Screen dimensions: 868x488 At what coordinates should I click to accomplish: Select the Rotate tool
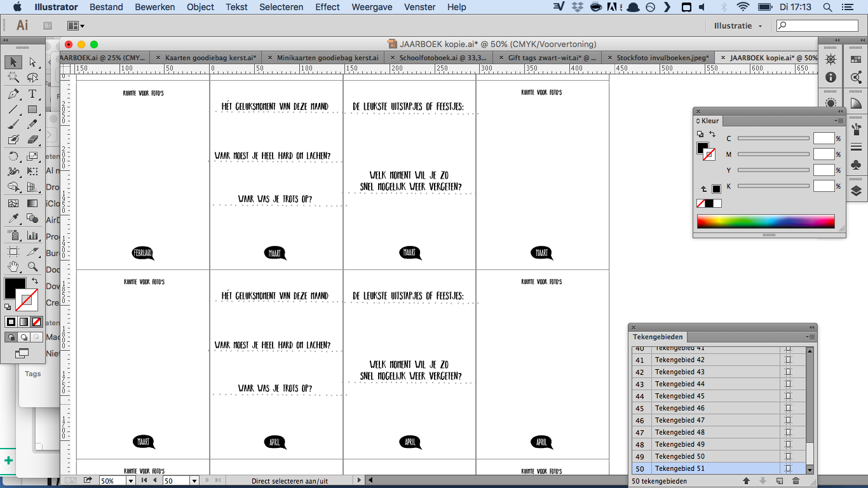pos(13,156)
